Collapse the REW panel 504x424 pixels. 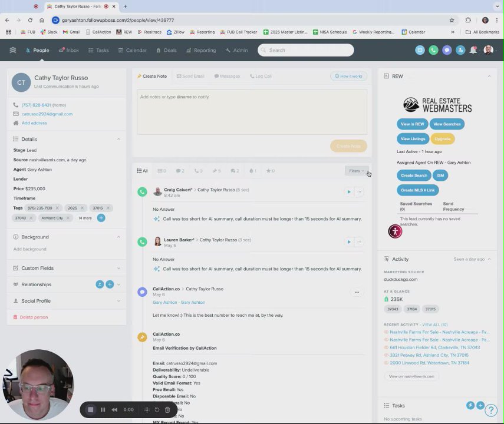coord(489,77)
